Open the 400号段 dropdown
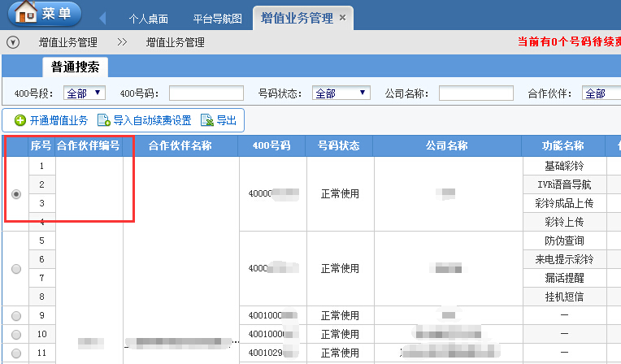This screenshot has width=621, height=364. tap(84, 93)
